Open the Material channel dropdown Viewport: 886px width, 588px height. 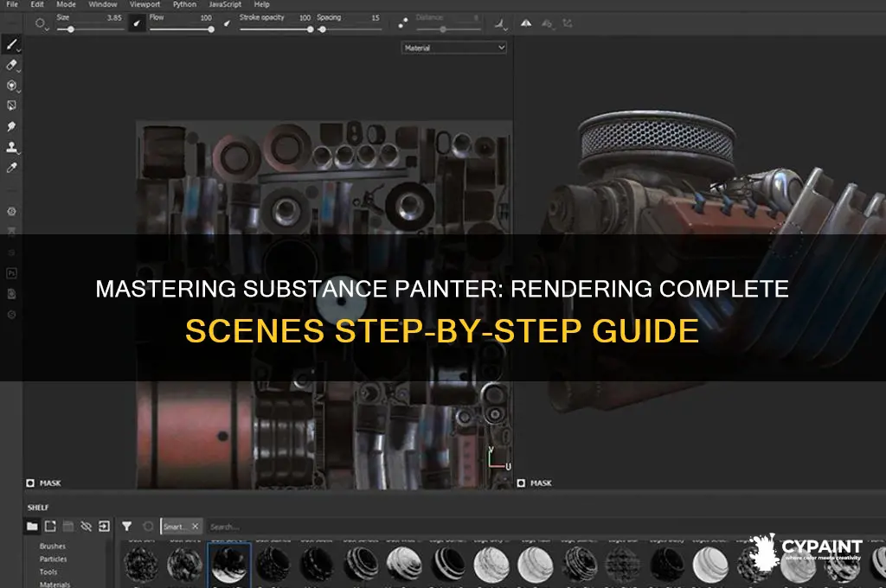click(x=453, y=48)
